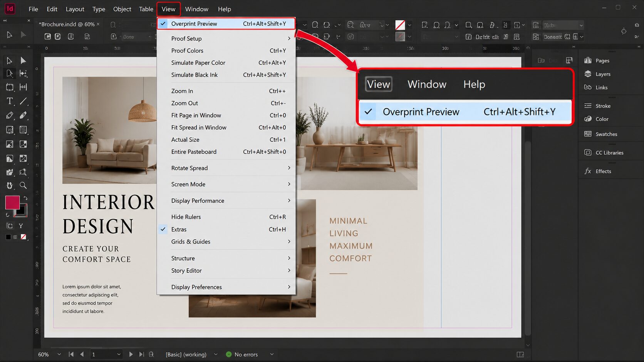This screenshot has height=362, width=644.
Task: Expand the Display Performance submenu
Action: click(226, 201)
